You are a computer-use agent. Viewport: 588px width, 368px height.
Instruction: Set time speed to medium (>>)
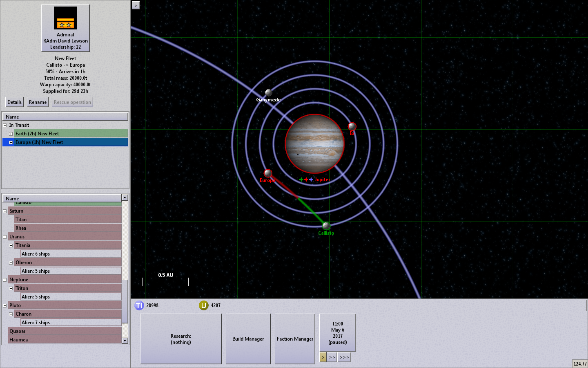pos(332,357)
